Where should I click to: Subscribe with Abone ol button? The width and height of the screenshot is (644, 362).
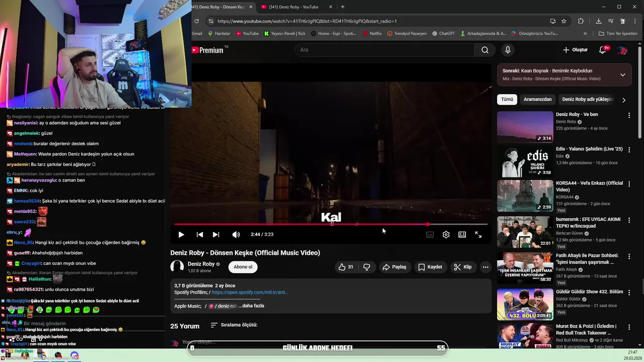243,267
